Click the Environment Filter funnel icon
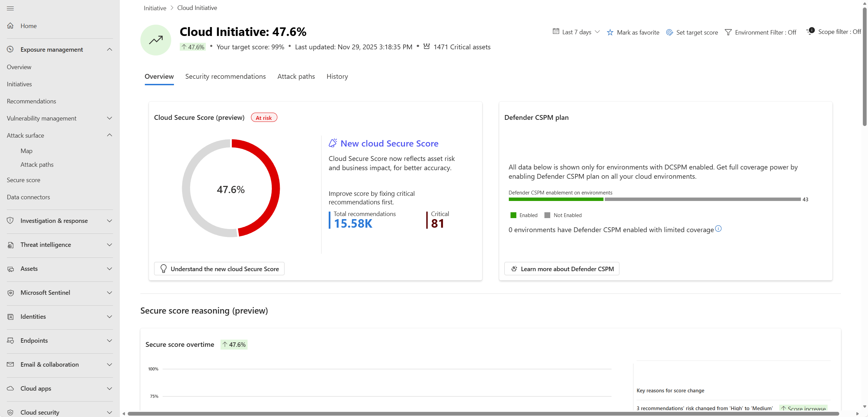Viewport: 868px width, 417px height. [728, 33]
